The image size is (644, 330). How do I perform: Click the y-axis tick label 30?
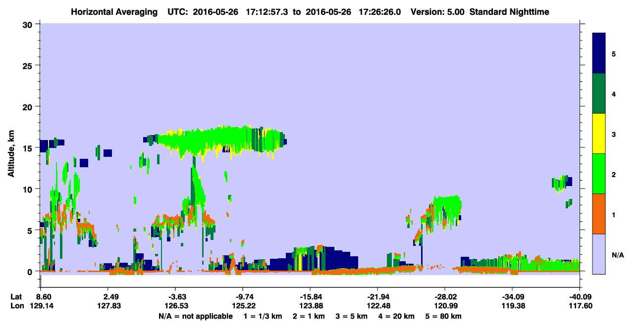pyautogui.click(x=28, y=25)
